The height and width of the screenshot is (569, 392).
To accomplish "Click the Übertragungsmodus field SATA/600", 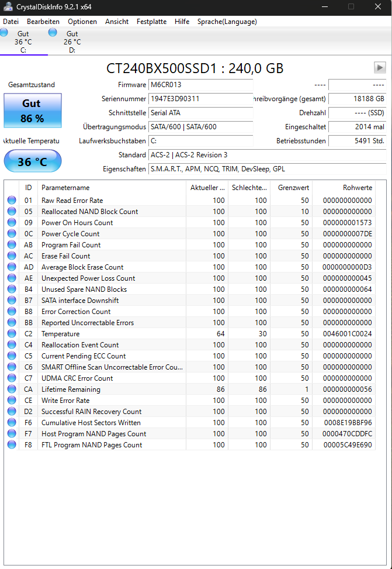I will pos(200,127).
